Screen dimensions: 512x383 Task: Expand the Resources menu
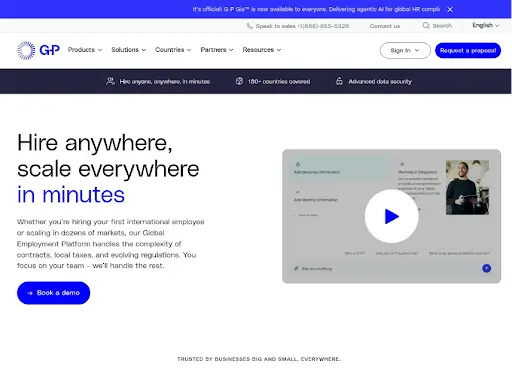[262, 50]
